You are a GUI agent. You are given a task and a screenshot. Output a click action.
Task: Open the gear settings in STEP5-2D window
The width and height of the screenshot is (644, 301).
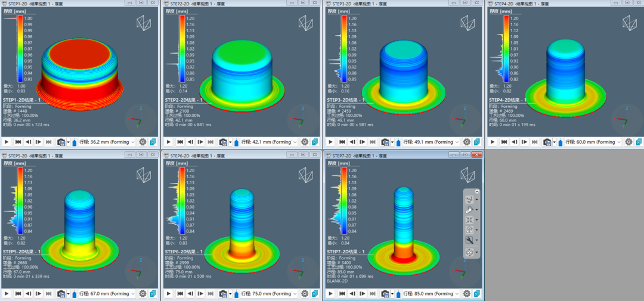click(x=143, y=294)
